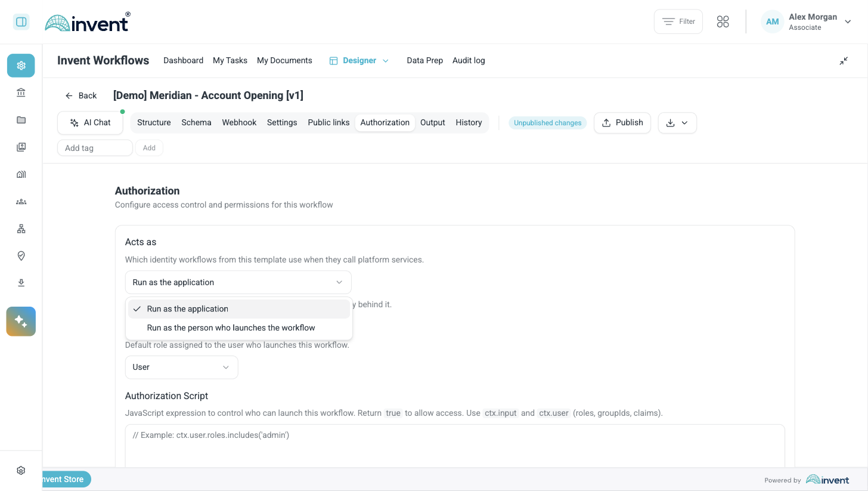868x491 pixels.
Task: Open the people group sidebar icon
Action: coord(21,202)
